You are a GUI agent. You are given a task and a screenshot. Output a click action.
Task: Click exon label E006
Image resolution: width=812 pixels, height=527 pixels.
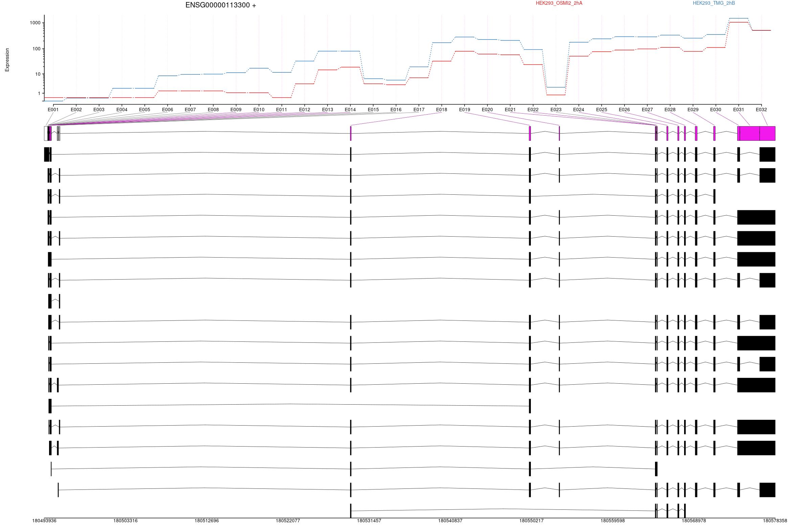point(167,110)
